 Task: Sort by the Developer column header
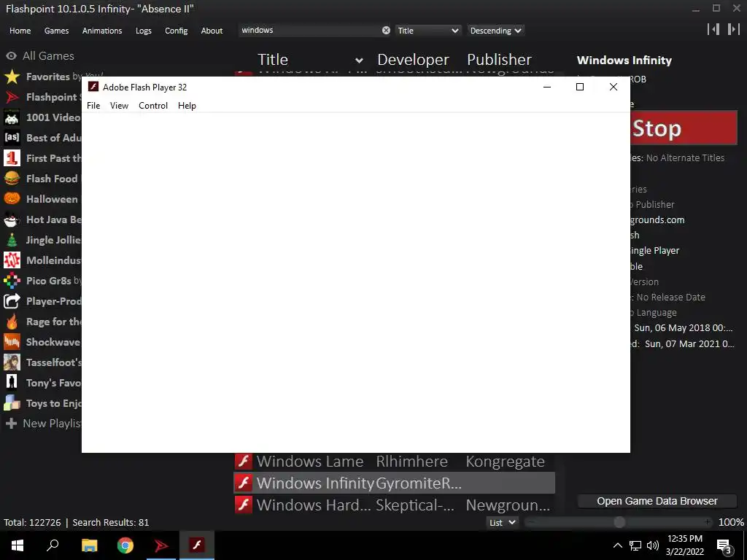pos(413,60)
